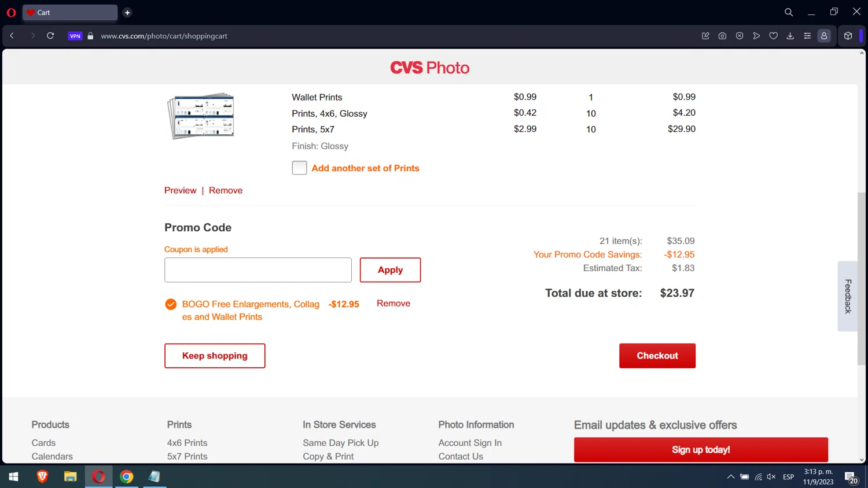Open Contact Us footer link

(x=461, y=456)
